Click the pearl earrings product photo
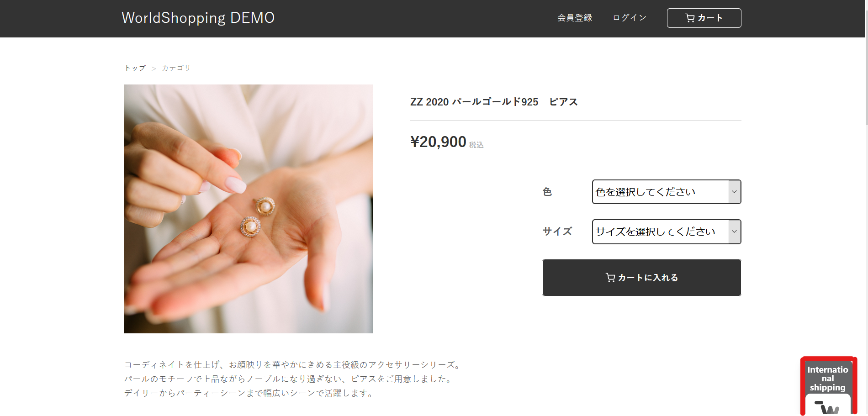The image size is (868, 416). (248, 209)
